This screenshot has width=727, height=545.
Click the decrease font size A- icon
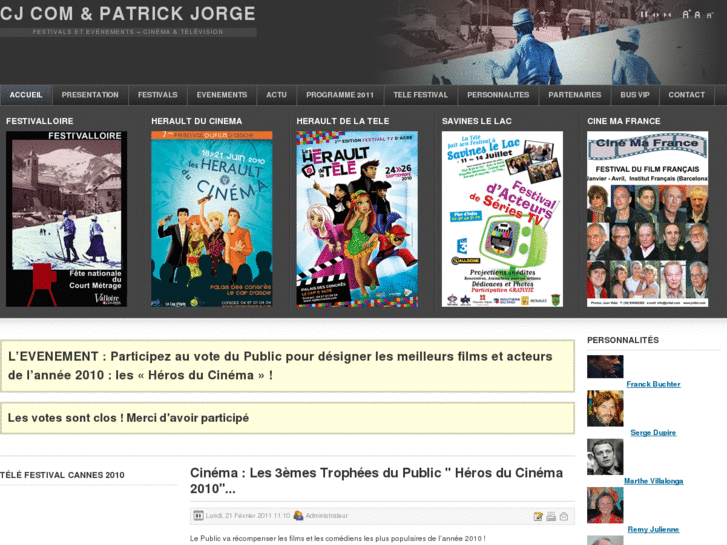pos(710,15)
